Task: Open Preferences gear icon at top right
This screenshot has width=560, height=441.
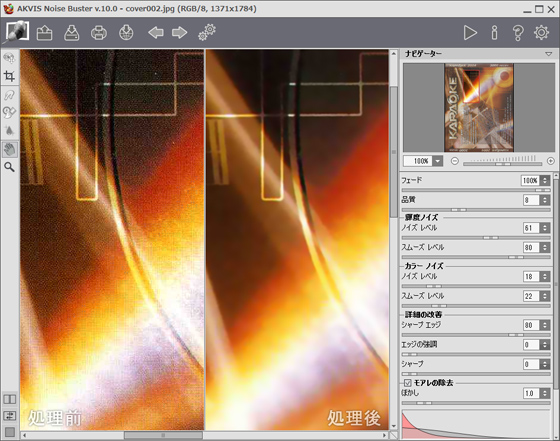Action: coord(541,32)
